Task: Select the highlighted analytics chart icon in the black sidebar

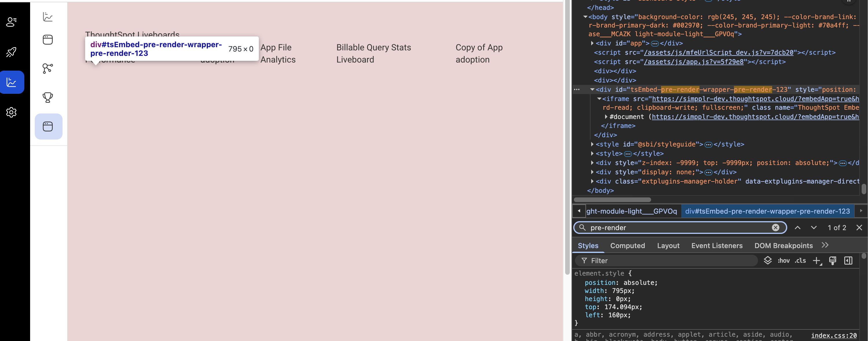Action: (x=12, y=82)
